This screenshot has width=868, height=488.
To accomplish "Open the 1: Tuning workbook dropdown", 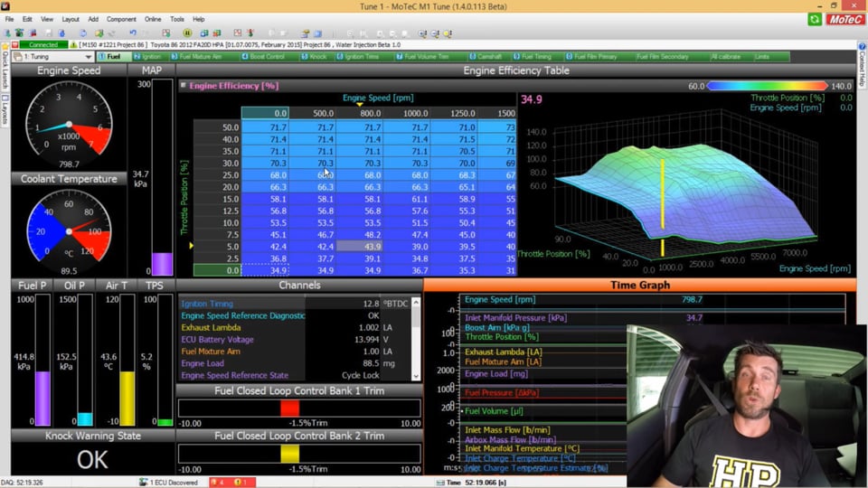I will [x=52, y=56].
